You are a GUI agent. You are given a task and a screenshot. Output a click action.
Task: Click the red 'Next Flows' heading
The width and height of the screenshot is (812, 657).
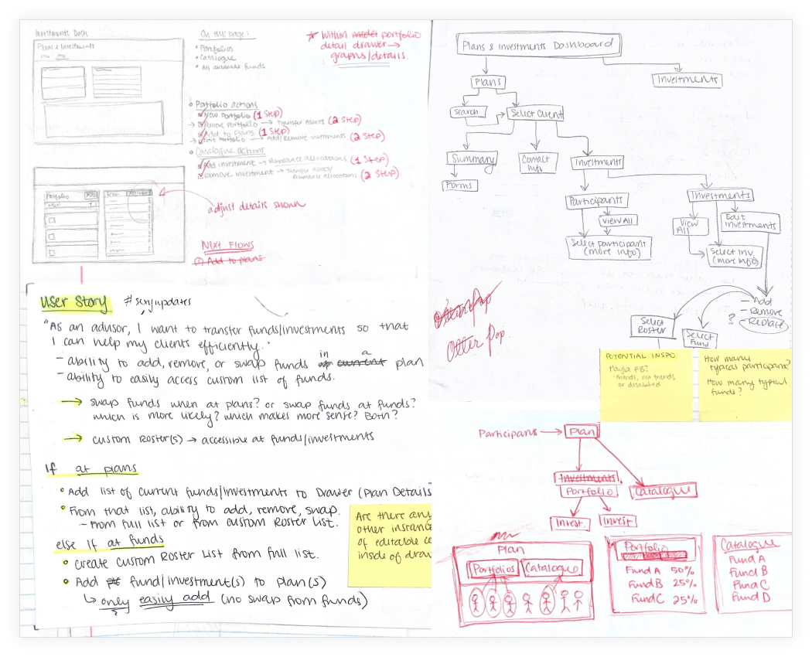227,245
